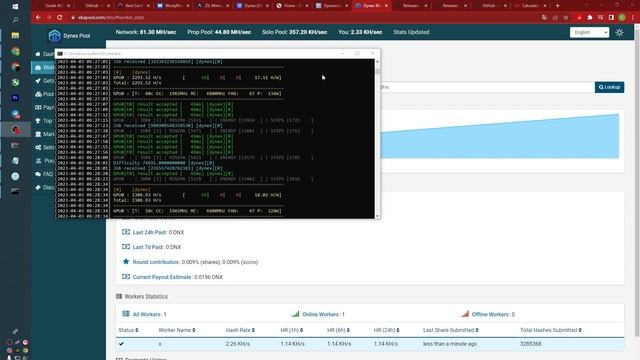640x360 pixels.
Task: Click the Lookup button
Action: (609, 87)
